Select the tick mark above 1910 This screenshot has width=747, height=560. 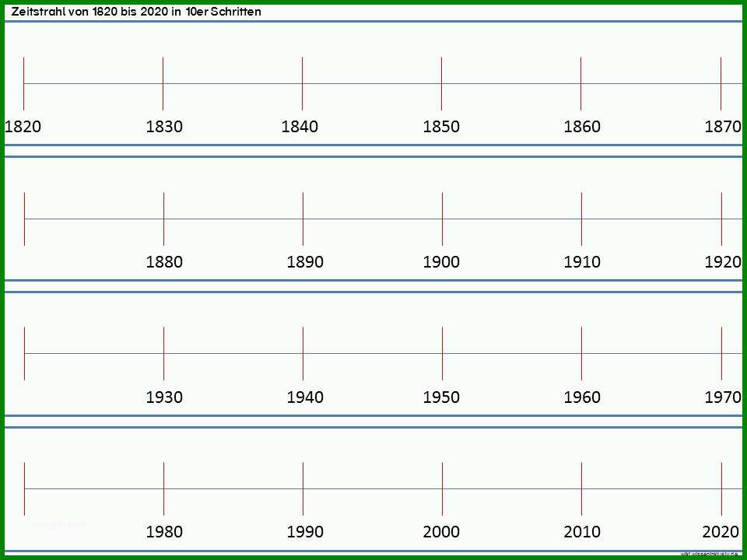pyautogui.click(x=582, y=219)
